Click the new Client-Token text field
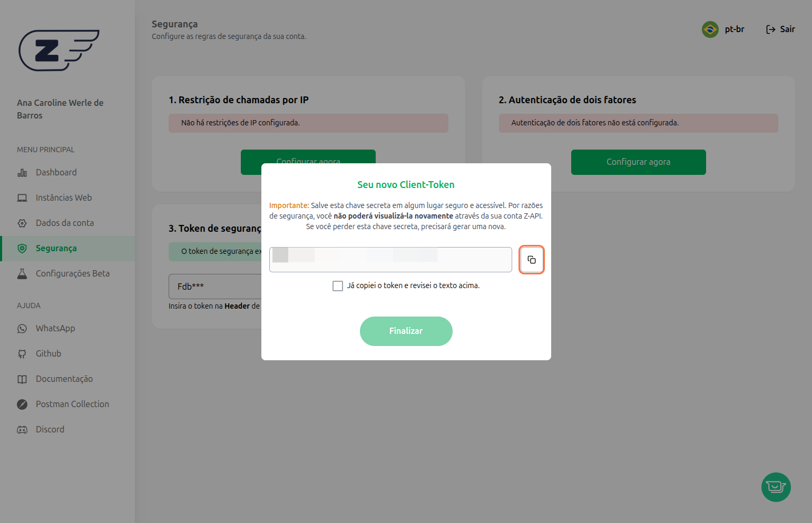The image size is (812, 523). pos(390,260)
